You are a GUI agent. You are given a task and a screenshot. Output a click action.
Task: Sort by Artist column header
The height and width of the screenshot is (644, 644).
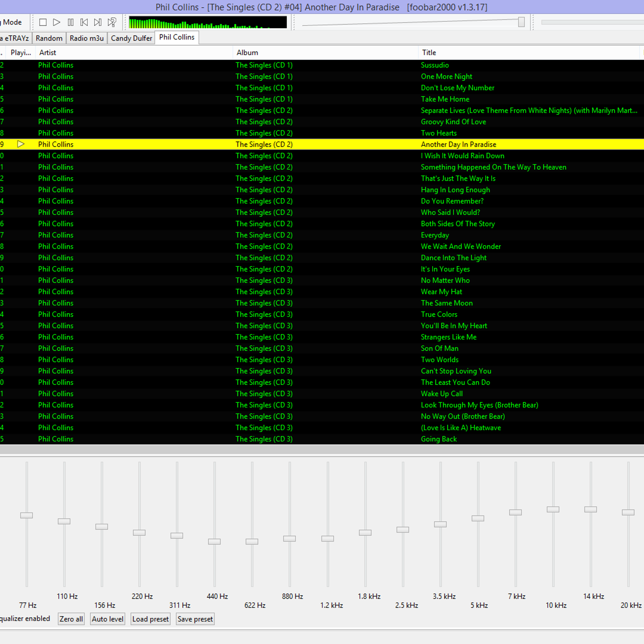pos(134,53)
